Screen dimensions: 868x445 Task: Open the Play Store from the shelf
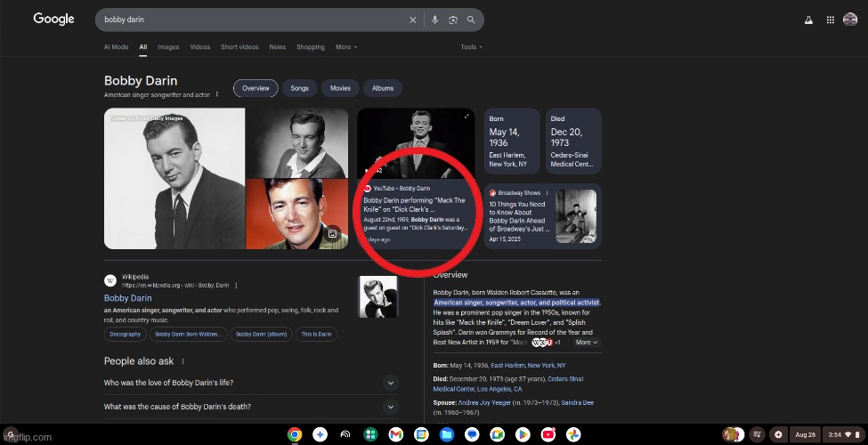(x=523, y=434)
